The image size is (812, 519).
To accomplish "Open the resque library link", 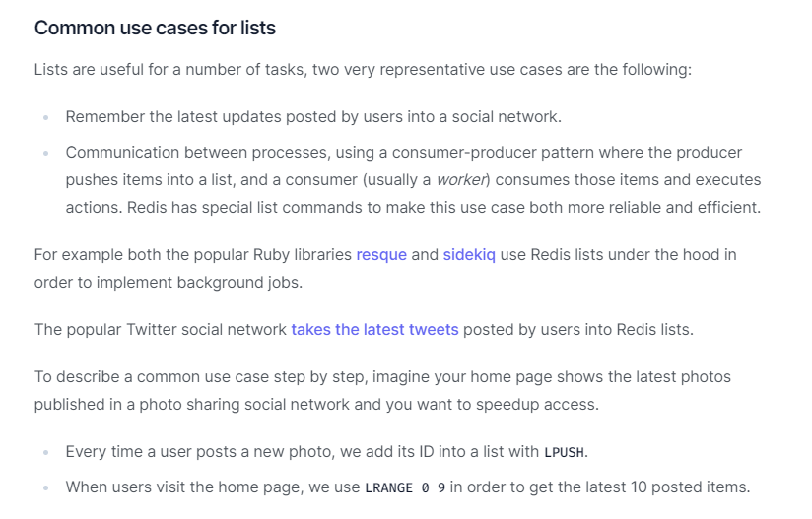I will [381, 254].
